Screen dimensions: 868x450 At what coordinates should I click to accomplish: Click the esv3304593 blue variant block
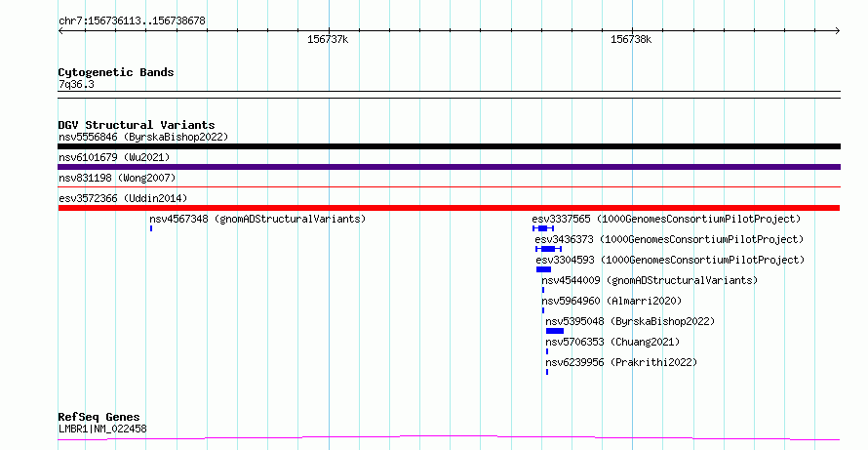tap(543, 269)
